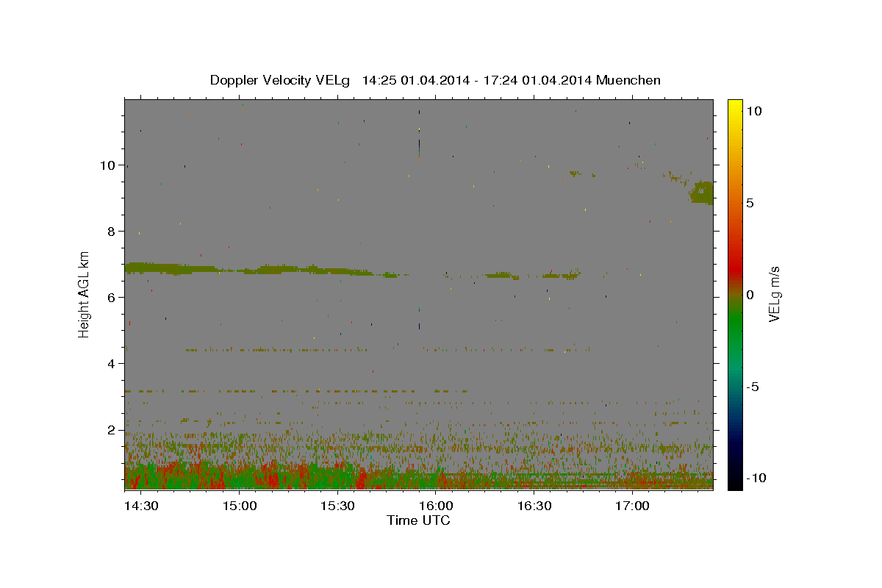Select the 14:30 tick label
Viewport: 882px width, 588px height.
pyautogui.click(x=140, y=506)
